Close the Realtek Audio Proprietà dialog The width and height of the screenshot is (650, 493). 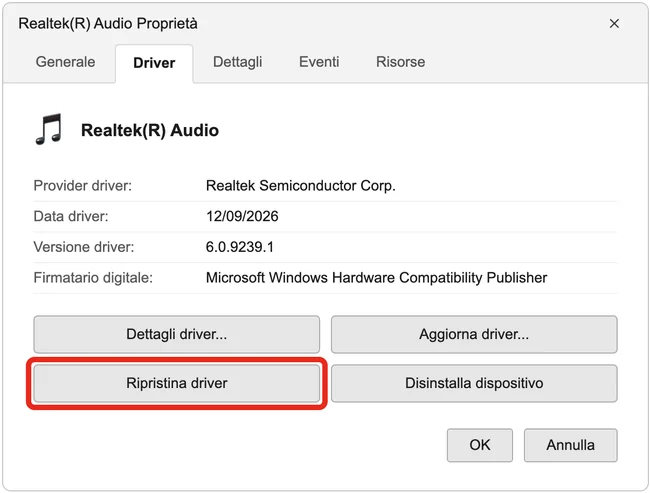tap(614, 24)
